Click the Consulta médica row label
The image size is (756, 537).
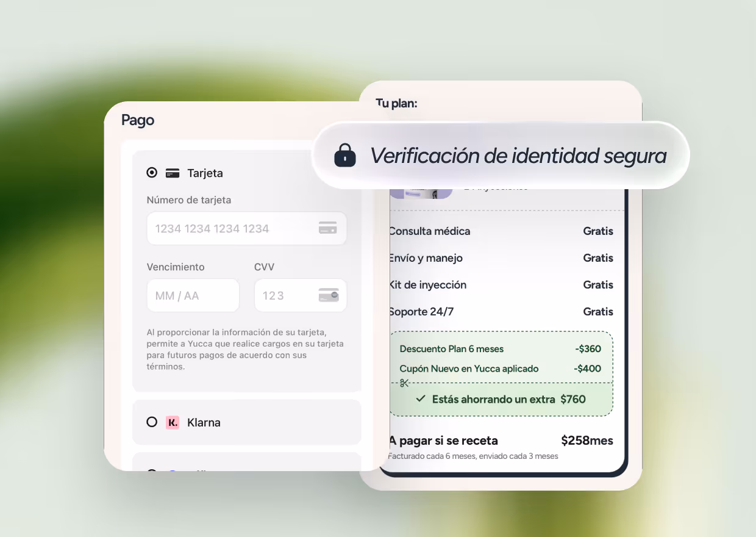pyautogui.click(x=429, y=231)
